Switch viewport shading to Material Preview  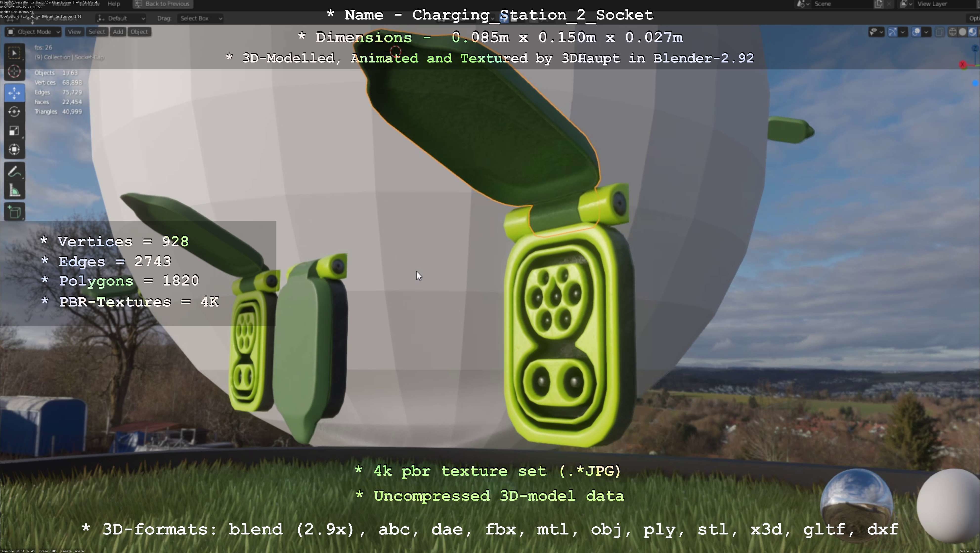pos(972,32)
